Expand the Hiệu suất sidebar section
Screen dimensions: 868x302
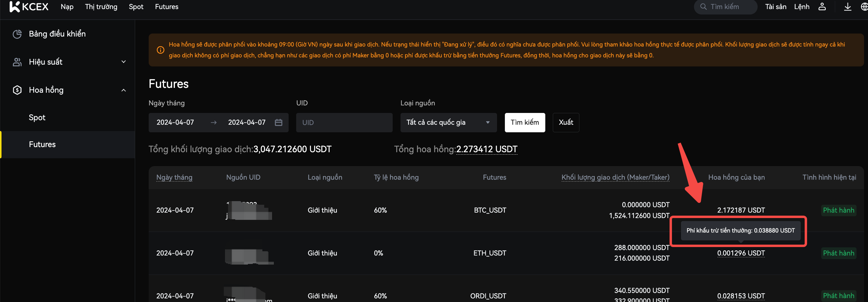pos(123,62)
